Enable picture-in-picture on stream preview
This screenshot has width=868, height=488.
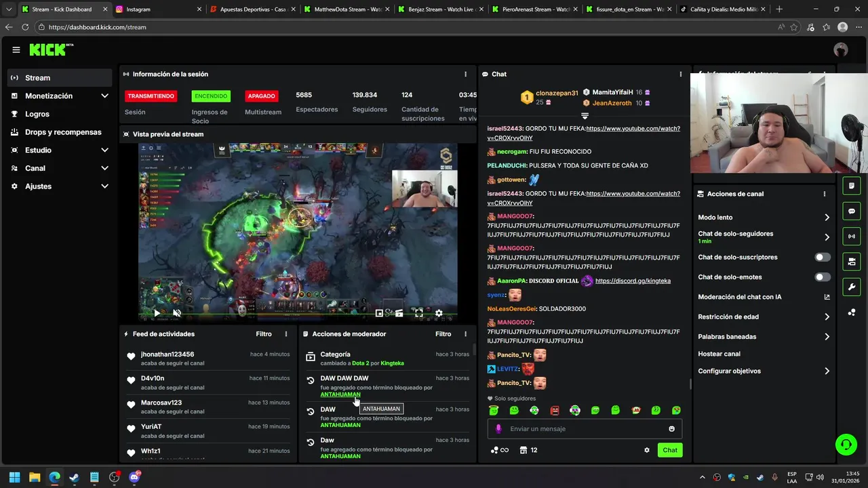[x=379, y=313]
